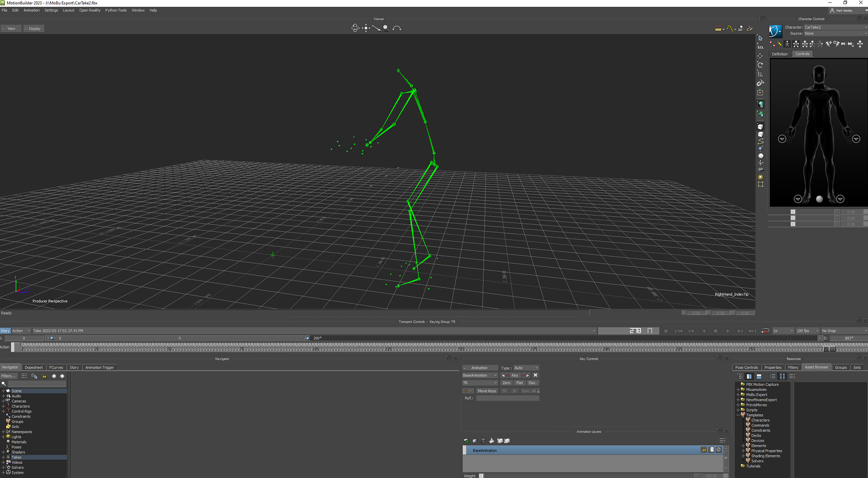
Task: Open the Open Reality menu
Action: (90, 10)
